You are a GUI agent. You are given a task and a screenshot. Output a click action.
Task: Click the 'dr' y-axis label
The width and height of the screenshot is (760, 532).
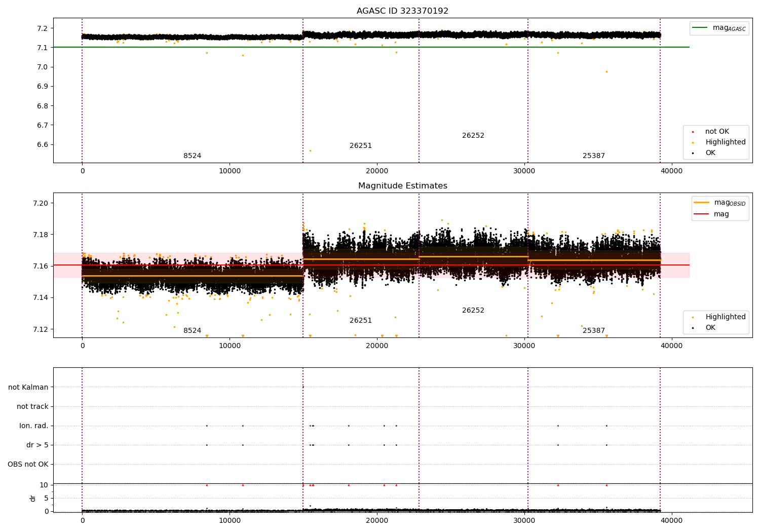click(33, 498)
